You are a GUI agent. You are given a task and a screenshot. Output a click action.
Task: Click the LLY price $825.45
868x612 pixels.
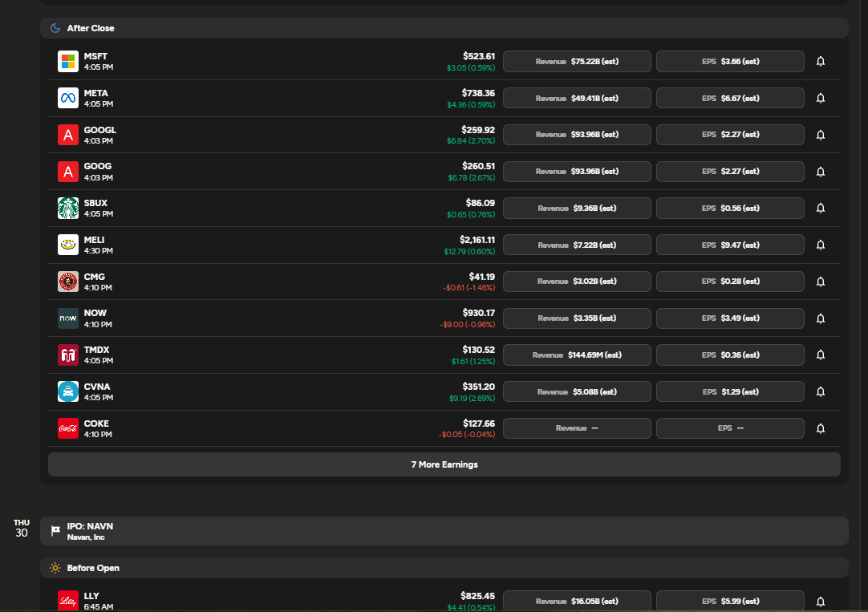(478, 596)
